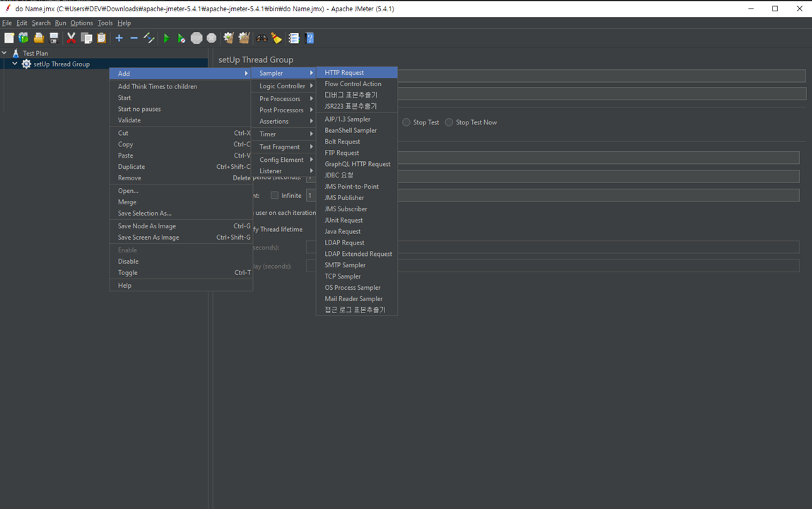Click the Copy toolbar icon
Viewport: 812px width, 509px height.
[86, 38]
